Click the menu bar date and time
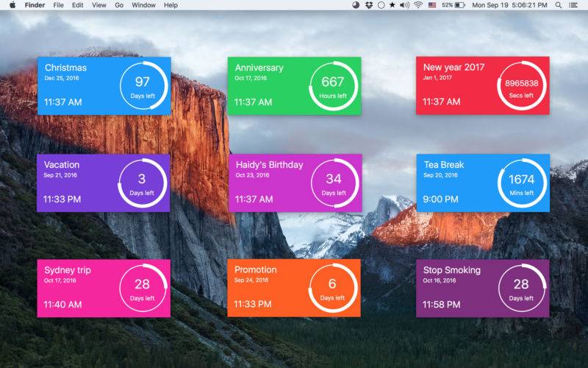The width and height of the screenshot is (588, 368). click(509, 5)
